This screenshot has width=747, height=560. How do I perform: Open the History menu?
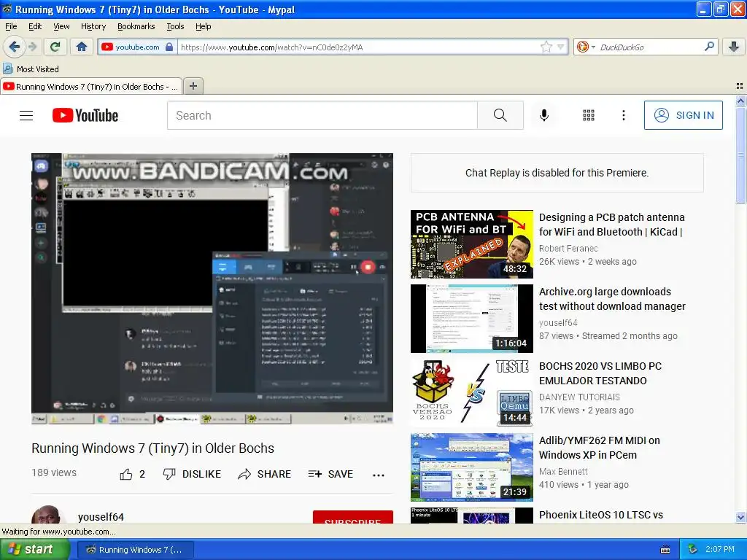(93, 26)
